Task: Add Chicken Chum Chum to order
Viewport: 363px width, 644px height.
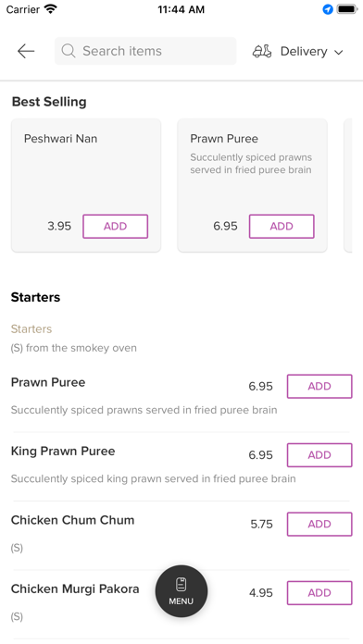Action: point(319,524)
